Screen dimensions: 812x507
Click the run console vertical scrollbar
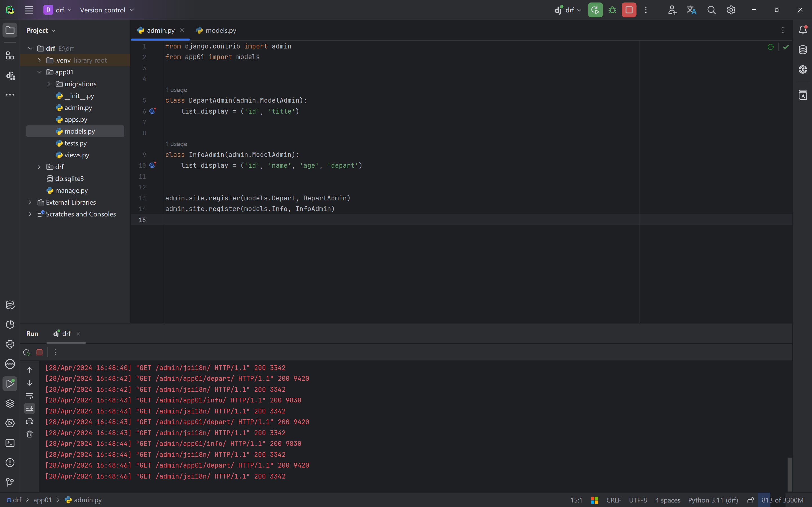coord(789,474)
